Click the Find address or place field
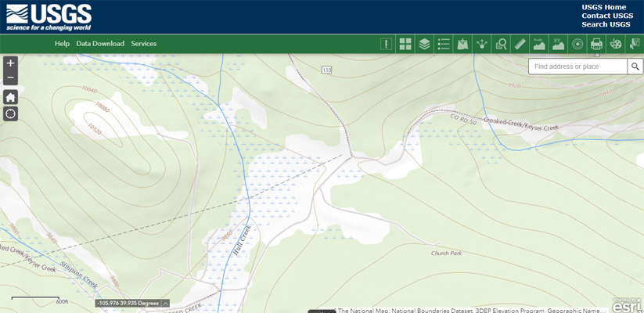Screen dimensions: 644x313 [577, 67]
